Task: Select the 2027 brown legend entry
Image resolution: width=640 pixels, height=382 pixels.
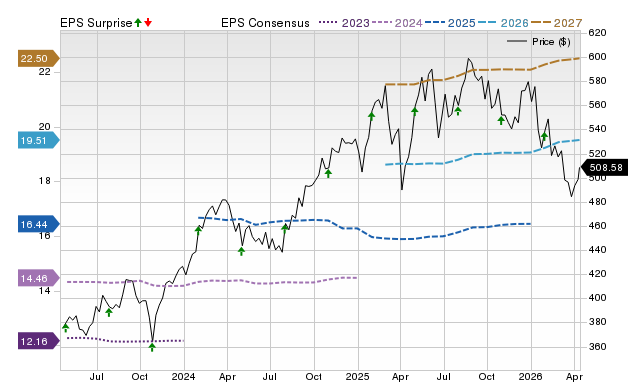Action: (x=556, y=23)
